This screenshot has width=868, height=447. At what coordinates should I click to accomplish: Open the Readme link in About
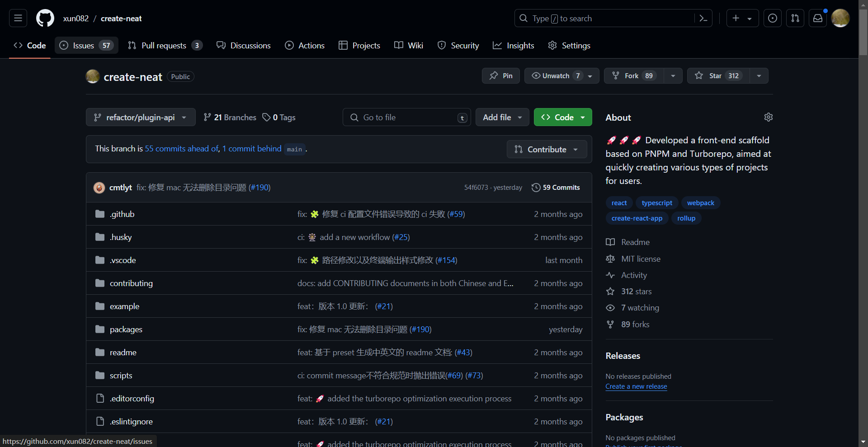point(628,242)
